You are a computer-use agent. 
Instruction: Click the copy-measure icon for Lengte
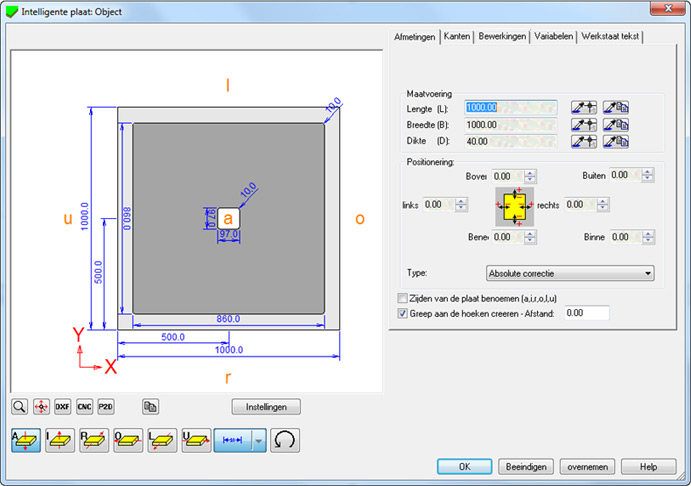pos(616,107)
